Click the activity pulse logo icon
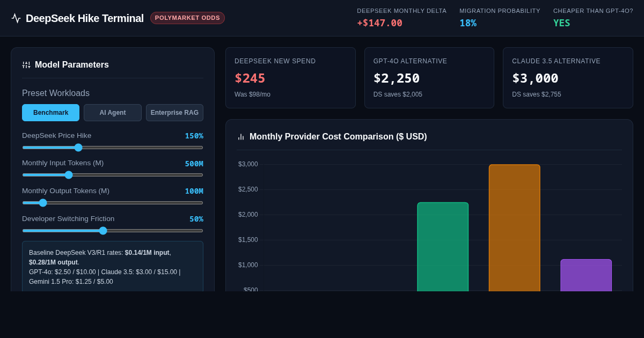 (x=16, y=18)
